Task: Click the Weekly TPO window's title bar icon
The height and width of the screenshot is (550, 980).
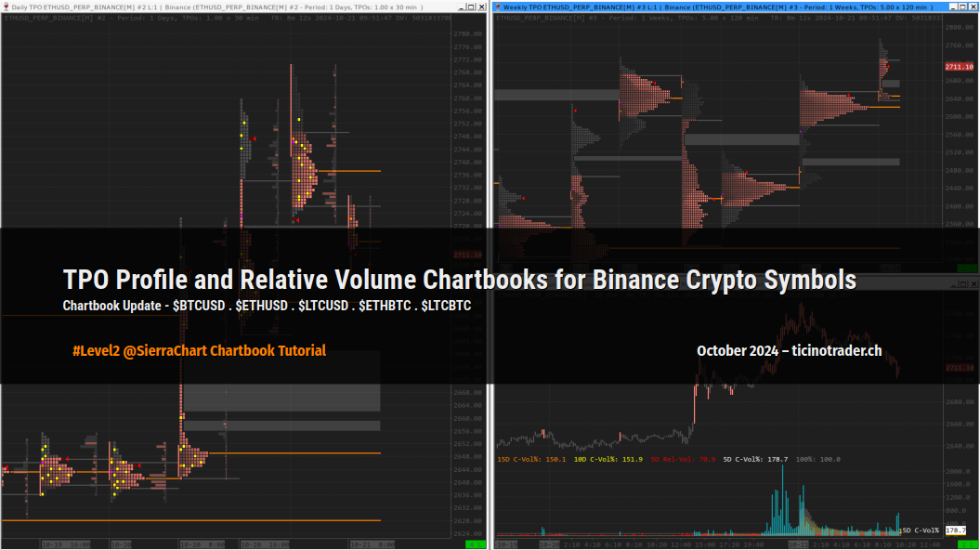Action: (498, 7)
